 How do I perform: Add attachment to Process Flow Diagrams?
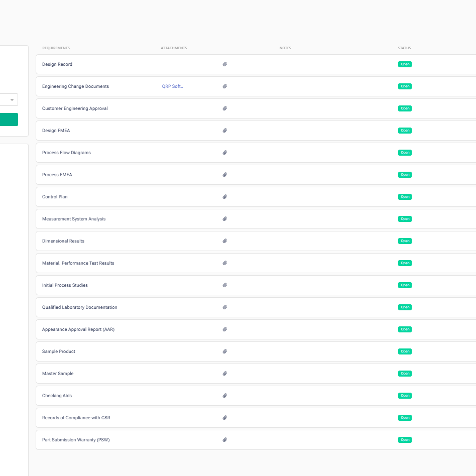pyautogui.click(x=225, y=153)
